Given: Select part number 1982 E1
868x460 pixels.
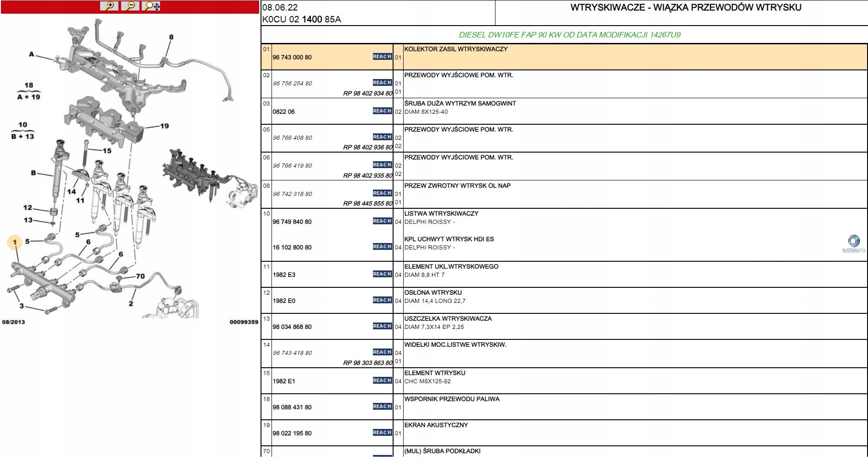Looking at the screenshot, I should point(284,381).
